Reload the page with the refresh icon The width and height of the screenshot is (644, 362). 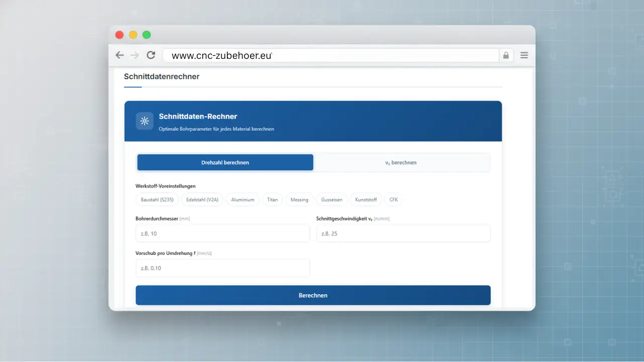pyautogui.click(x=151, y=55)
